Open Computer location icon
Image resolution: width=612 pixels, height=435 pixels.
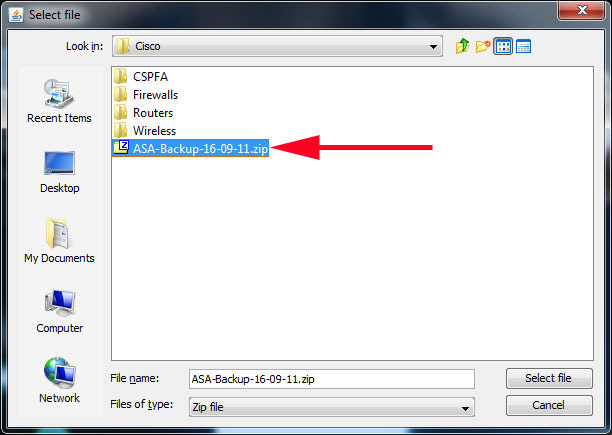click(59, 311)
